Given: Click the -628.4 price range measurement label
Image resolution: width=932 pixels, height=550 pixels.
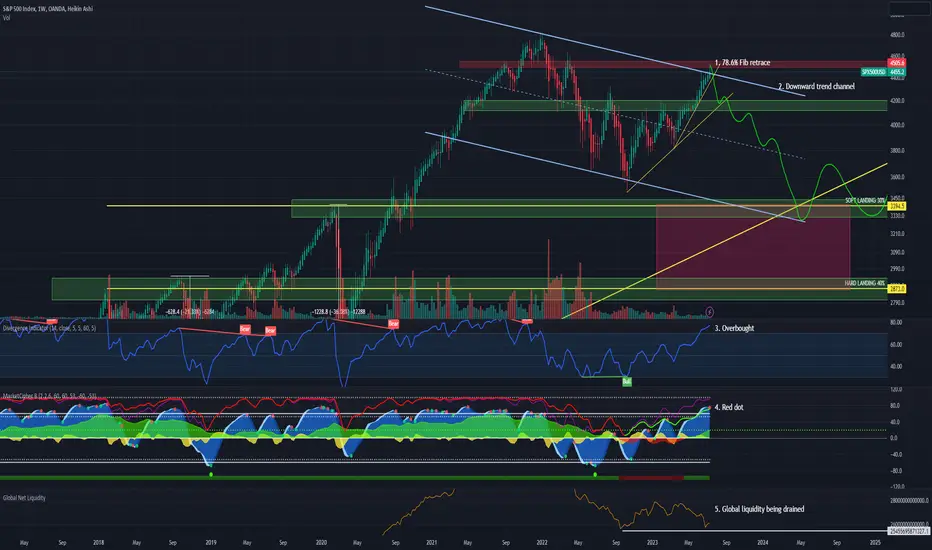Looking at the screenshot, I should [x=190, y=312].
